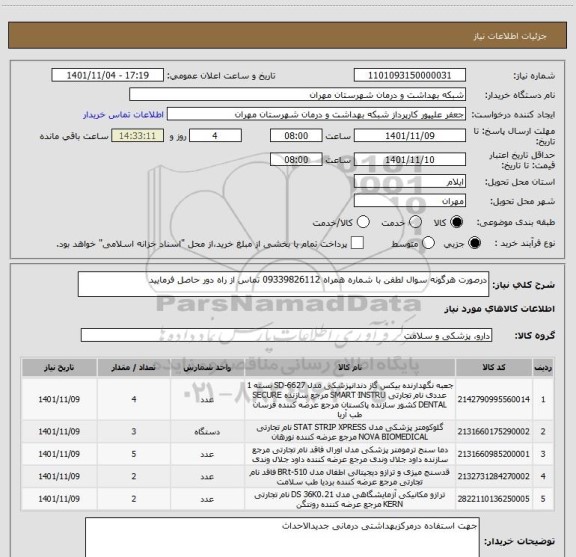The image size is (576, 557).
Task: Select product code 2131660175290002
Action: click(494, 432)
